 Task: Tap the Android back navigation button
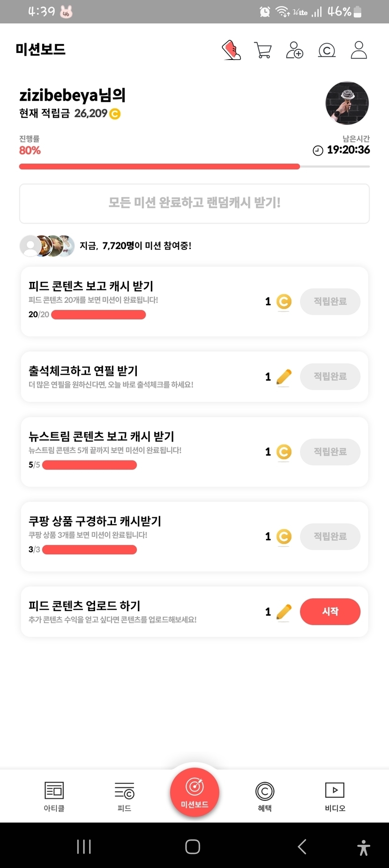point(302,846)
